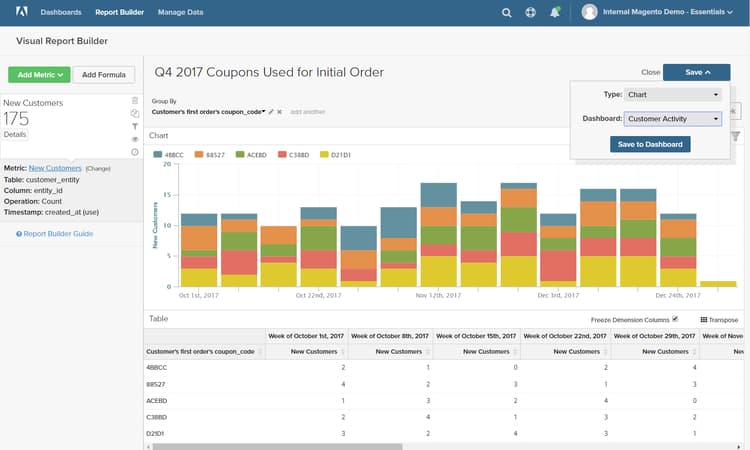
Task: Click the pencil edit icon beside coupon_code
Action: tap(271, 112)
